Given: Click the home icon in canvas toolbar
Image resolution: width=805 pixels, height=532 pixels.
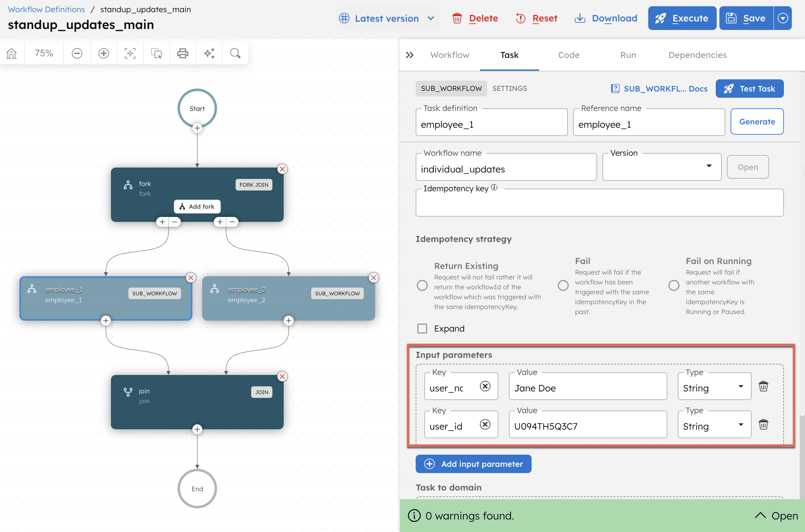Looking at the screenshot, I should click(12, 53).
